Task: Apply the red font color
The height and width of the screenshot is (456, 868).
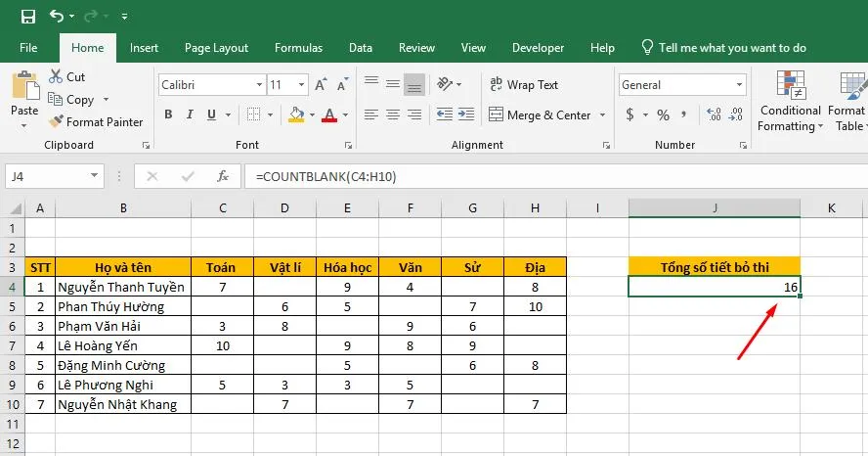Action: [329, 114]
